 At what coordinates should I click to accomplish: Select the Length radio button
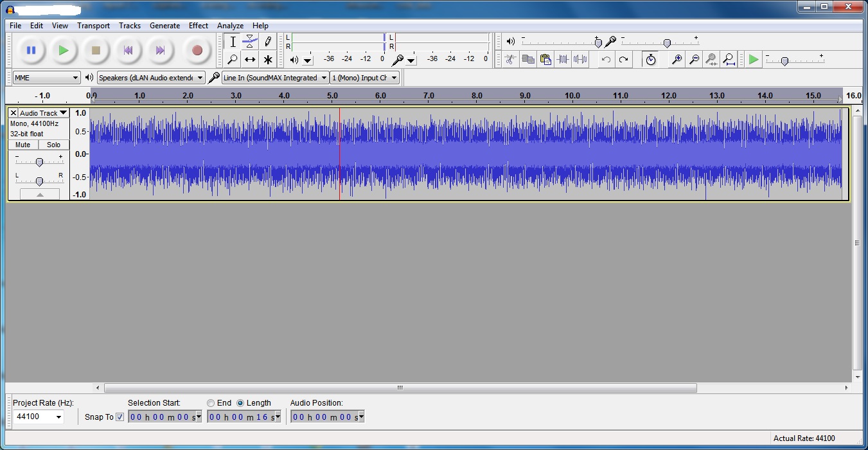click(240, 403)
